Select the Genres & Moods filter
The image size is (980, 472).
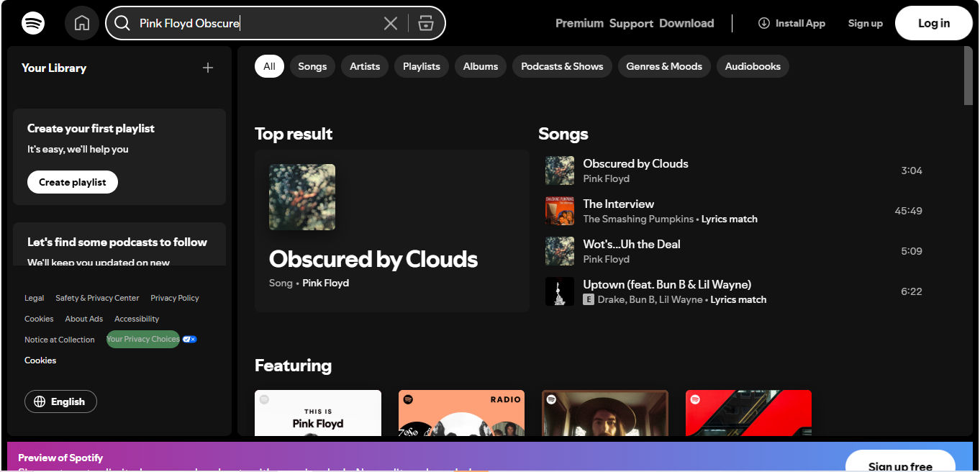[x=663, y=65]
